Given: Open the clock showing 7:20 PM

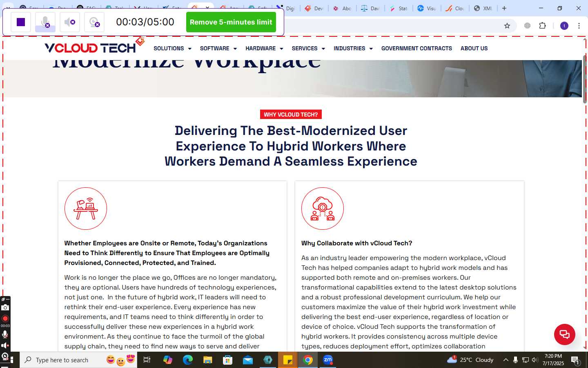Looking at the screenshot, I should 553,360.
